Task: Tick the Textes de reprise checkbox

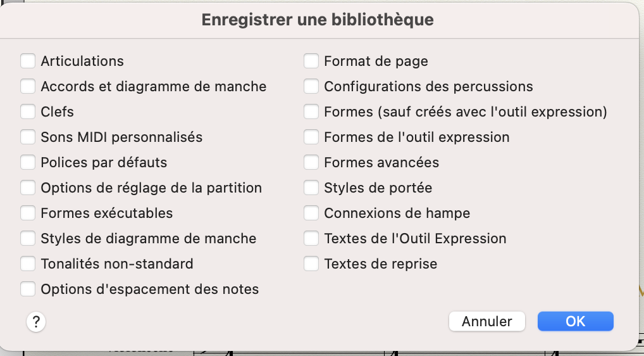Action: 311,264
